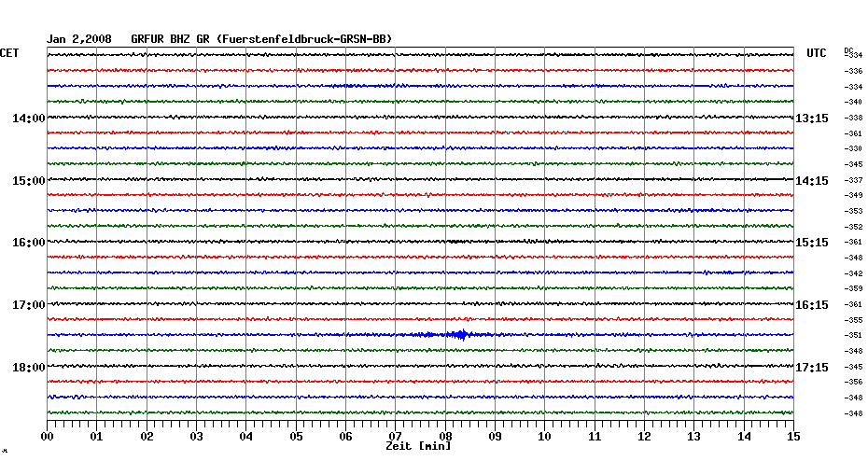The width and height of the screenshot is (868, 461).
Task: Click minute tick label 01
Action: pos(96,436)
